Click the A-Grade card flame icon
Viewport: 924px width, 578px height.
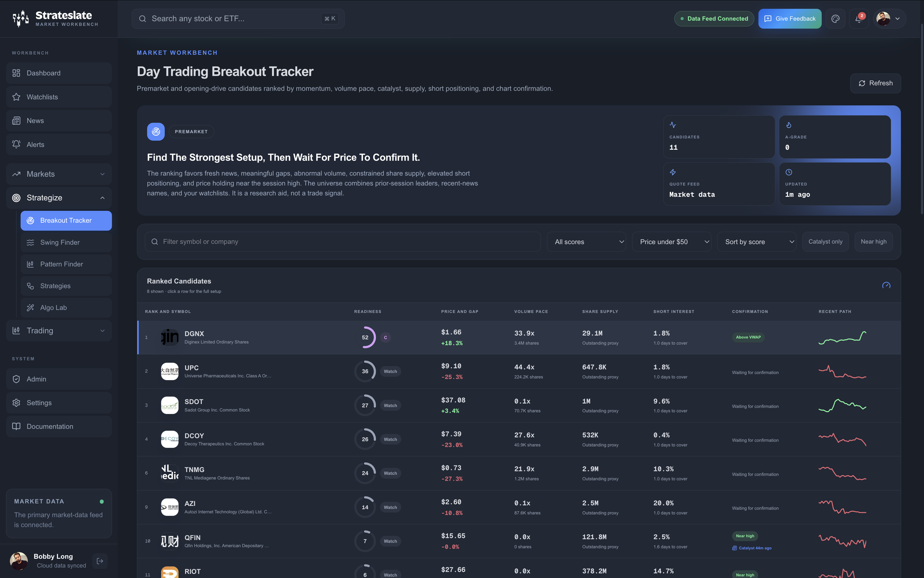tap(788, 125)
